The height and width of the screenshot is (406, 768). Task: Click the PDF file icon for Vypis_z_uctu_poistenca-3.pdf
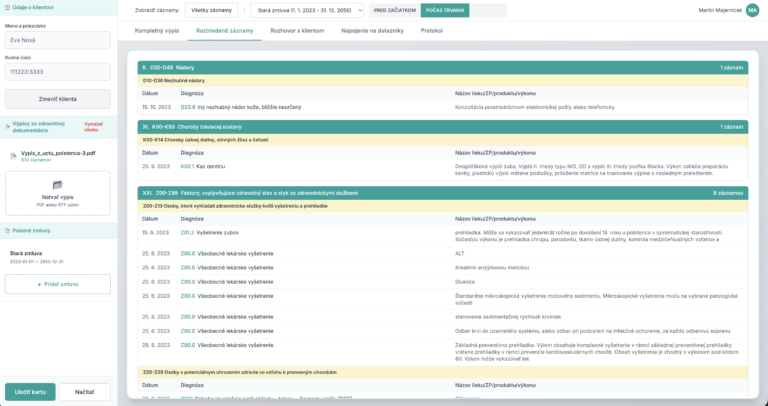pyautogui.click(x=14, y=156)
